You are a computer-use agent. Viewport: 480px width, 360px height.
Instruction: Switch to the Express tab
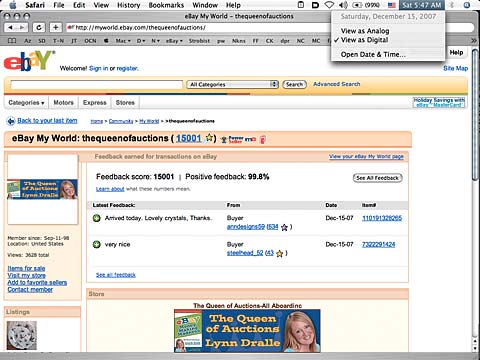(95, 103)
